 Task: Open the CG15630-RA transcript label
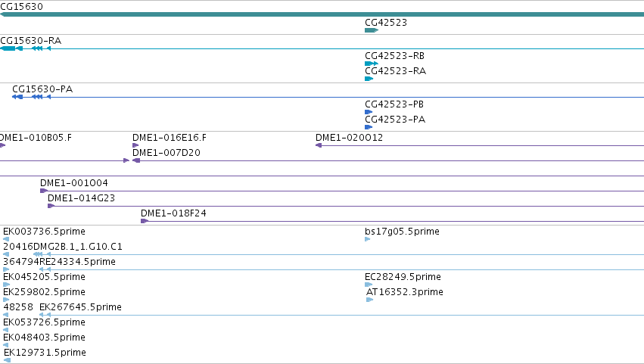(31, 41)
